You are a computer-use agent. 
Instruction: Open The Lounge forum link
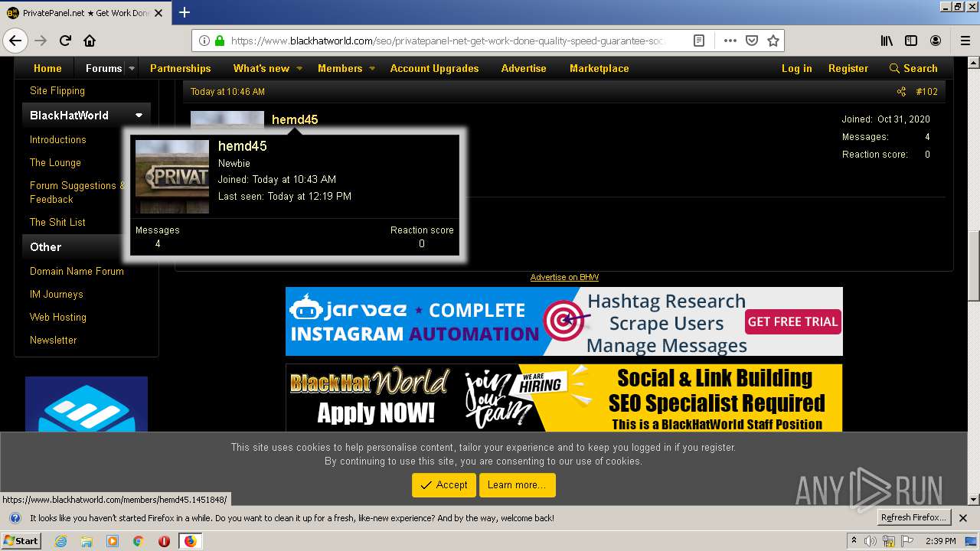tap(55, 162)
